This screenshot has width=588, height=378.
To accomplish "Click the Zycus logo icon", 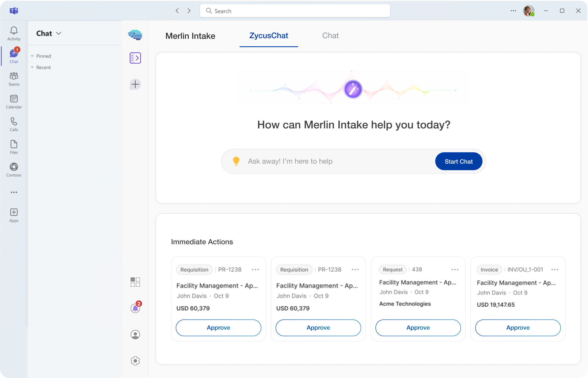I will point(135,35).
